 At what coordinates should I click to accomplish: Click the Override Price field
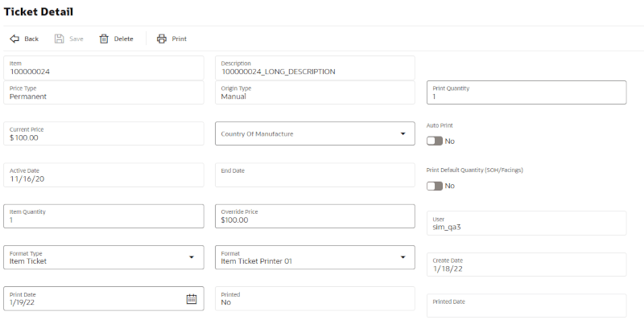click(x=315, y=216)
